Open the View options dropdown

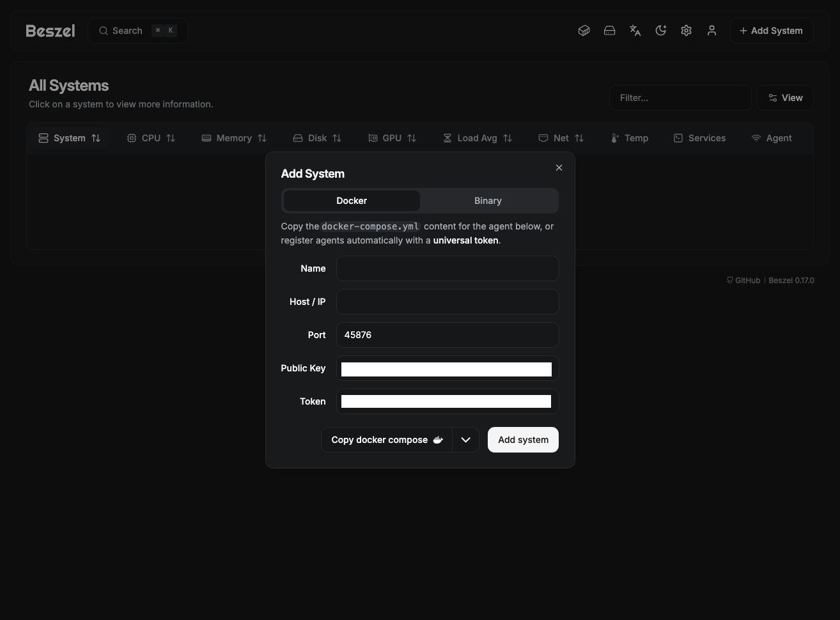tap(785, 98)
